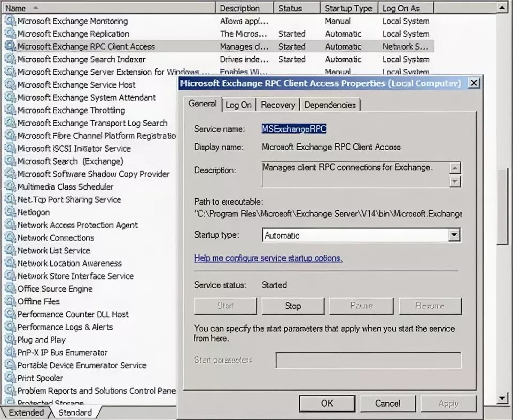The image size is (513, 420).
Task: Click gear icon of Netlogon service
Action: [x=10, y=213]
